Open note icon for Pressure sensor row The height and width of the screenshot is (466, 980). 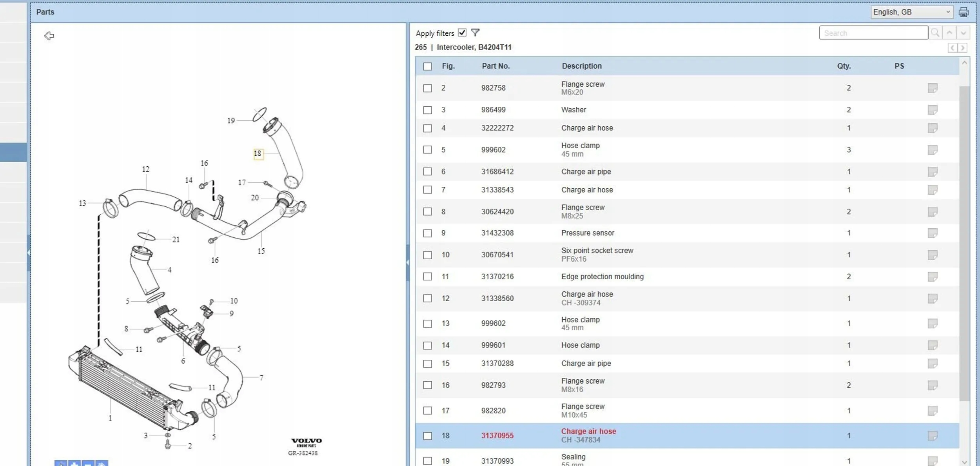pos(932,233)
